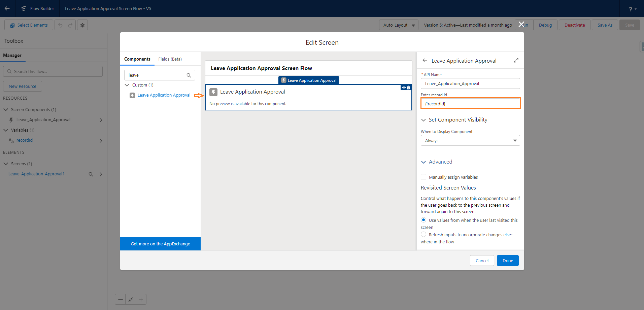Open Leave_Application_Approval1 screen link
The image size is (644, 310).
(36, 174)
